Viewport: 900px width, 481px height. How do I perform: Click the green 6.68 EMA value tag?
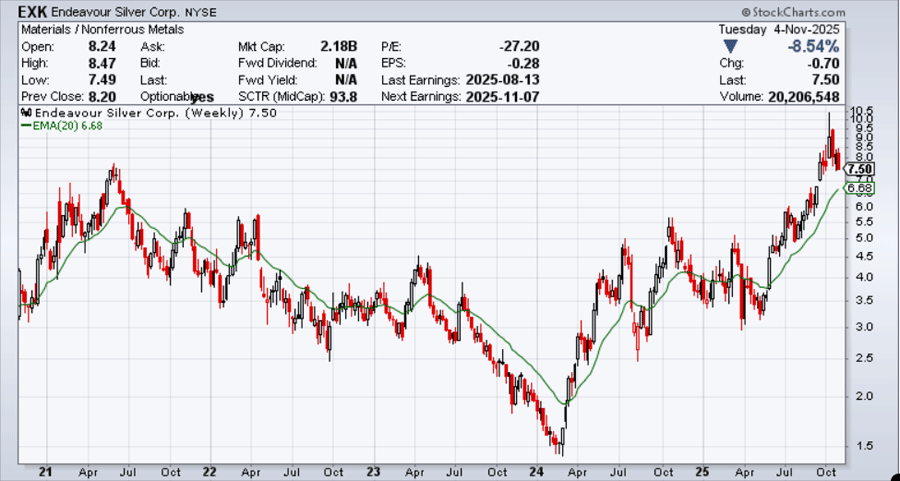[x=860, y=188]
